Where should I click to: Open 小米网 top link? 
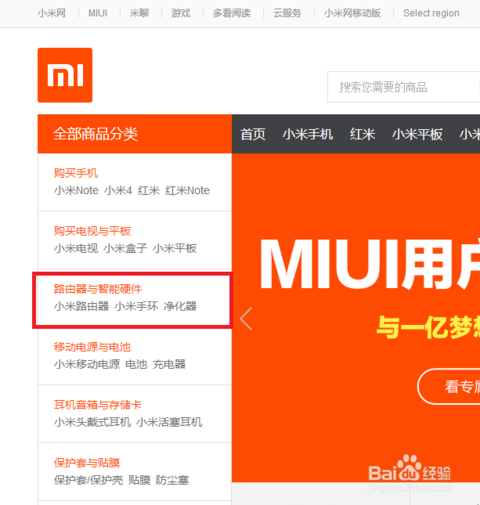(52, 13)
